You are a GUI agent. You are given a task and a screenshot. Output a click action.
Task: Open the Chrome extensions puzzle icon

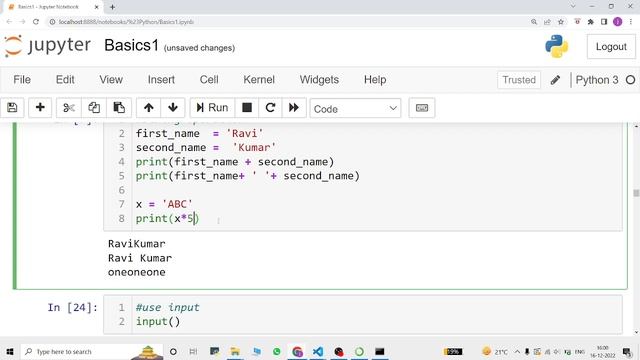(x=591, y=22)
